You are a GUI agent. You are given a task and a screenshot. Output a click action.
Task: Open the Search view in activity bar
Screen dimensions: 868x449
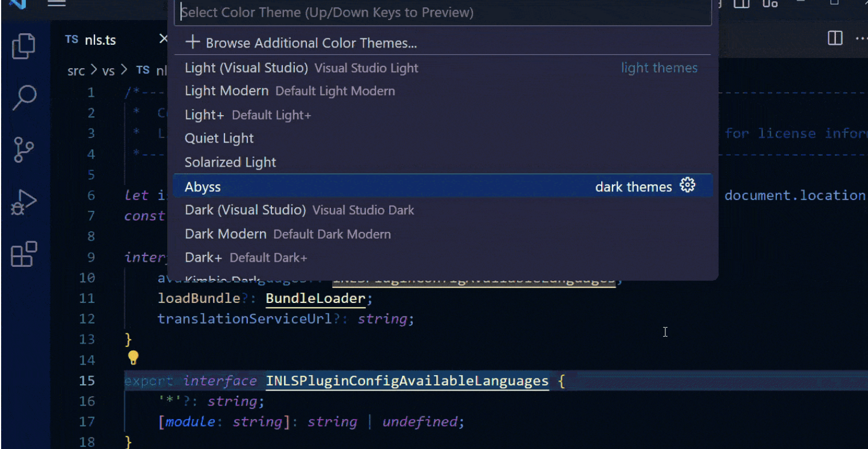click(x=24, y=98)
